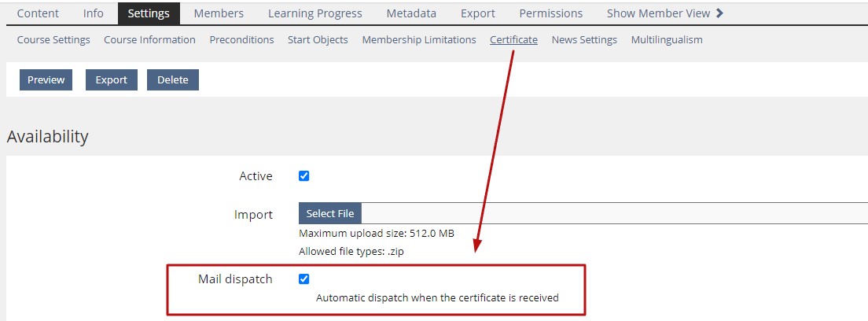Click the Show Member View chevron arrow
The width and height of the screenshot is (868, 321).
pyautogui.click(x=719, y=13)
